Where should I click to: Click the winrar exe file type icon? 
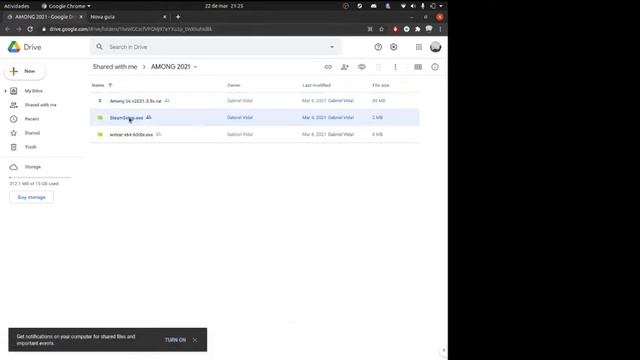click(100, 134)
